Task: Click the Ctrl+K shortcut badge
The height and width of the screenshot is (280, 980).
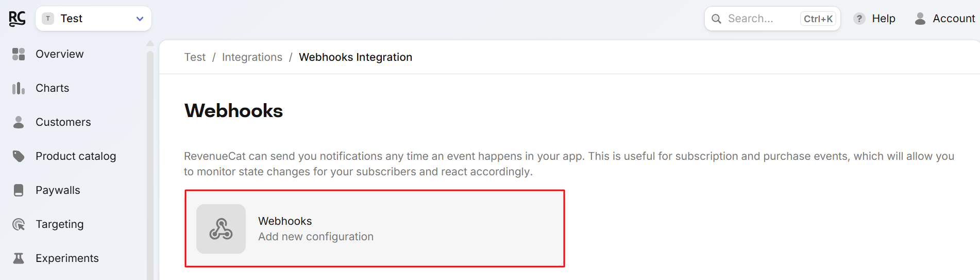Action: (x=818, y=19)
